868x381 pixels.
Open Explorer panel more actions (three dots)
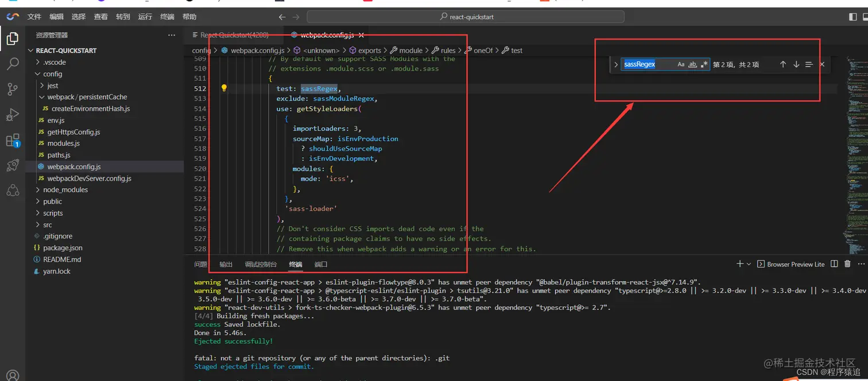(172, 35)
